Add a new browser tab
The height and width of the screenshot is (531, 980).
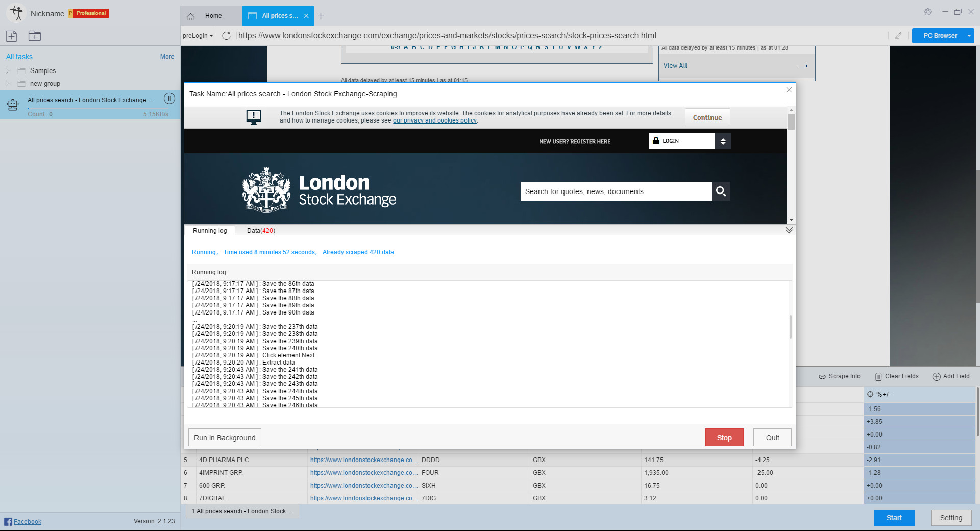pos(321,16)
